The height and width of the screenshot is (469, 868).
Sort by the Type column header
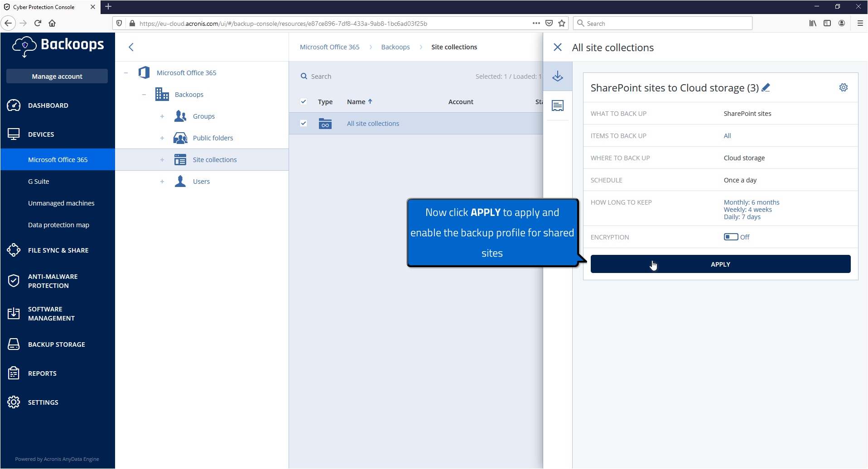(x=325, y=101)
